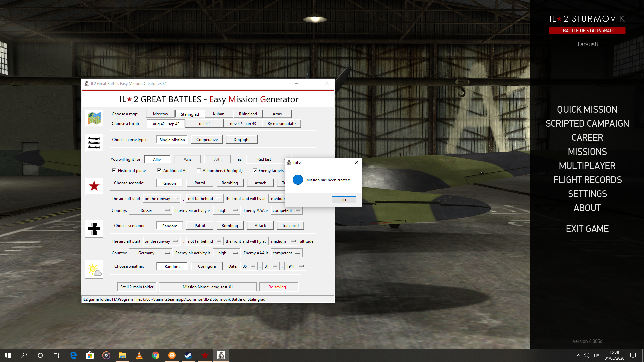
Task: Select QUICK MISSION in the game menu
Action: [587, 110]
